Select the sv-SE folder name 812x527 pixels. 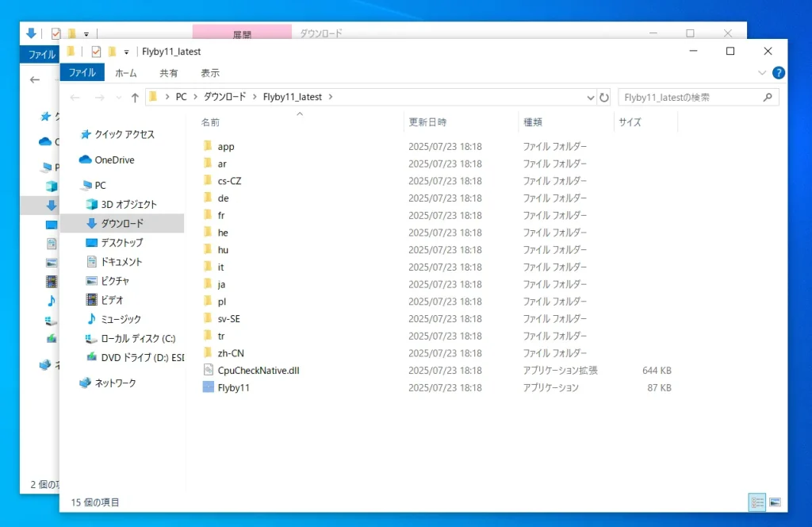[x=229, y=319]
